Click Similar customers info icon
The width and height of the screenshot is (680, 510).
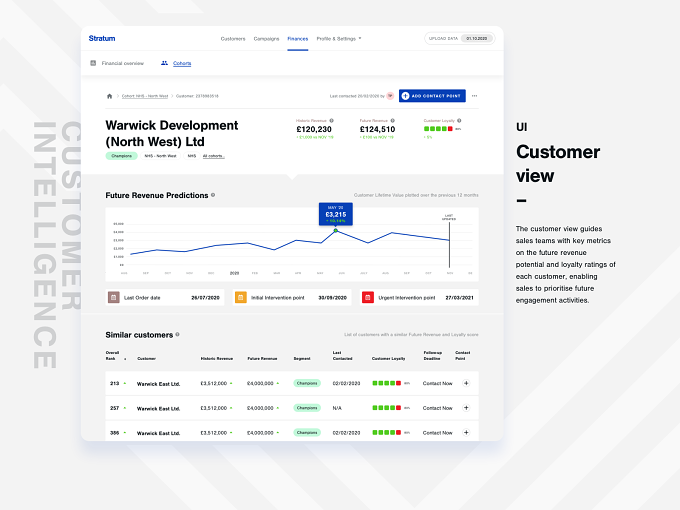(177, 334)
